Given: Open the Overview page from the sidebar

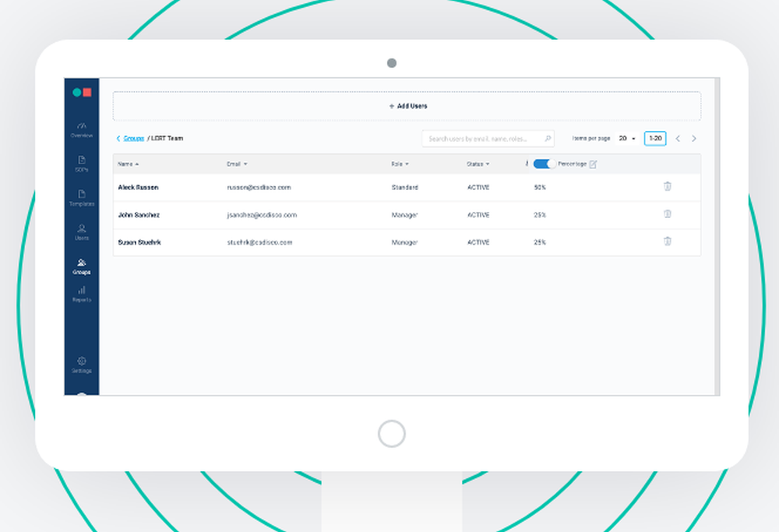Looking at the screenshot, I should click(x=82, y=129).
